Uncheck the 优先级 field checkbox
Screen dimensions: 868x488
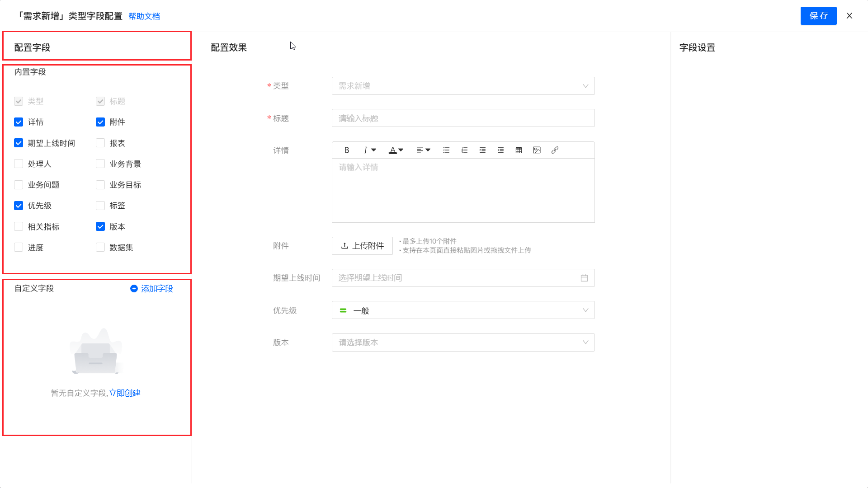pos(19,206)
